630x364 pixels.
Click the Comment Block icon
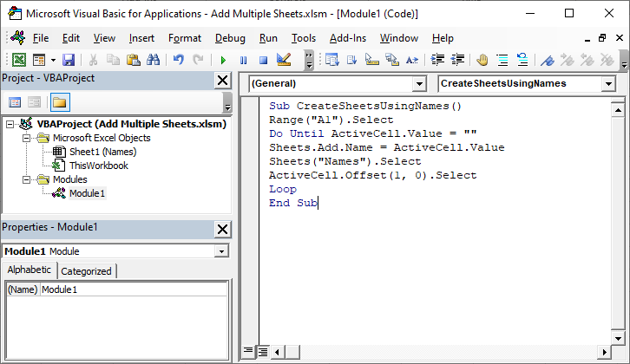click(x=502, y=60)
